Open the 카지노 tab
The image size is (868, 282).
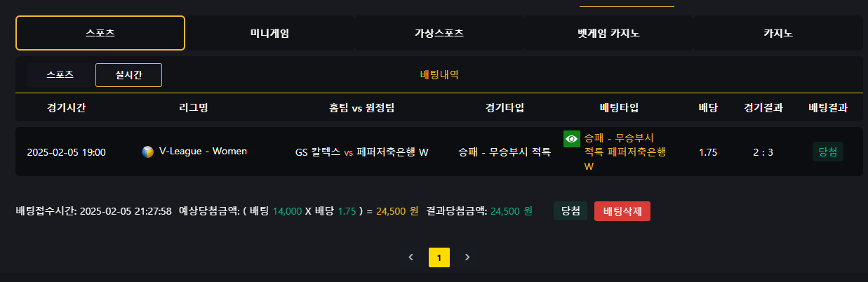tap(777, 33)
